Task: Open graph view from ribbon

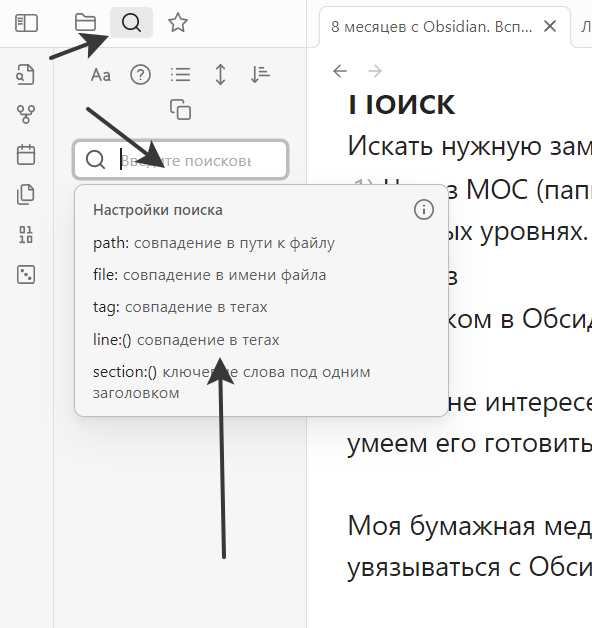Action: (x=26, y=115)
